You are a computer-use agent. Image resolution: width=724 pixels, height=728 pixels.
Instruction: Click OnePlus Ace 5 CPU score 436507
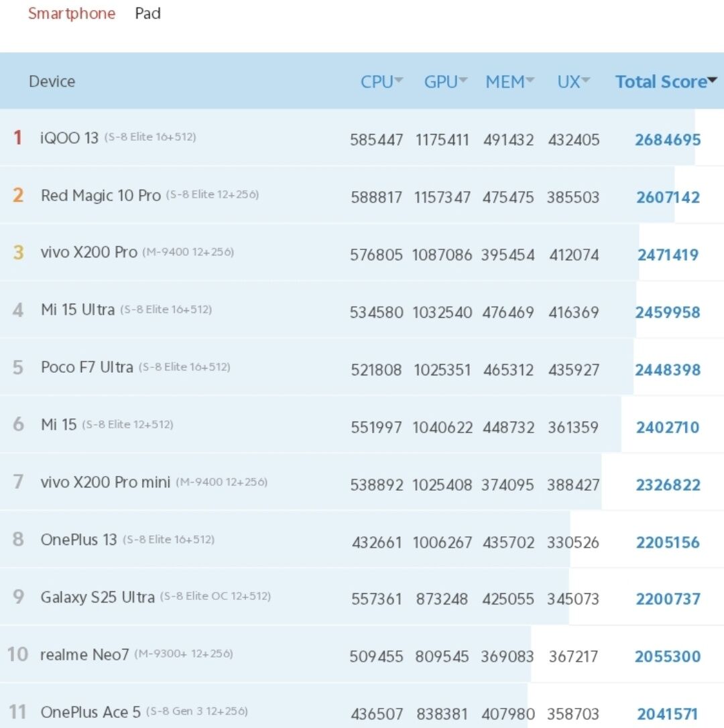[x=377, y=714]
